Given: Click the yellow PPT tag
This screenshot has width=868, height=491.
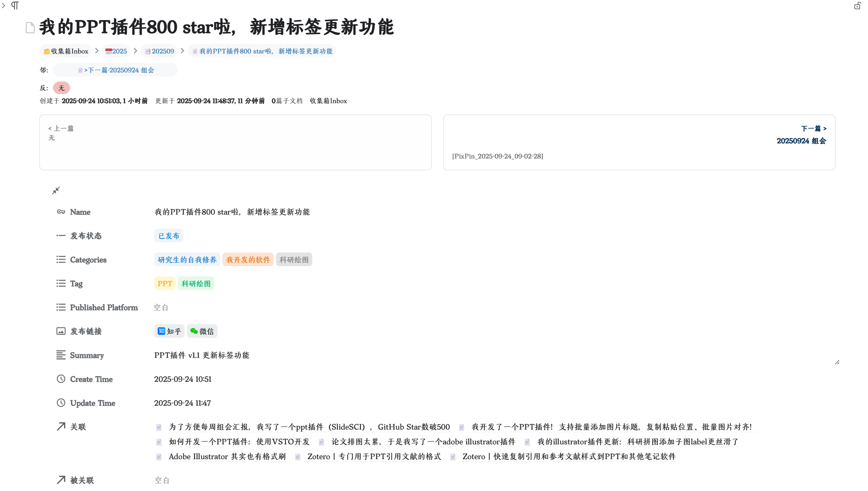Looking at the screenshot, I should tap(165, 284).
